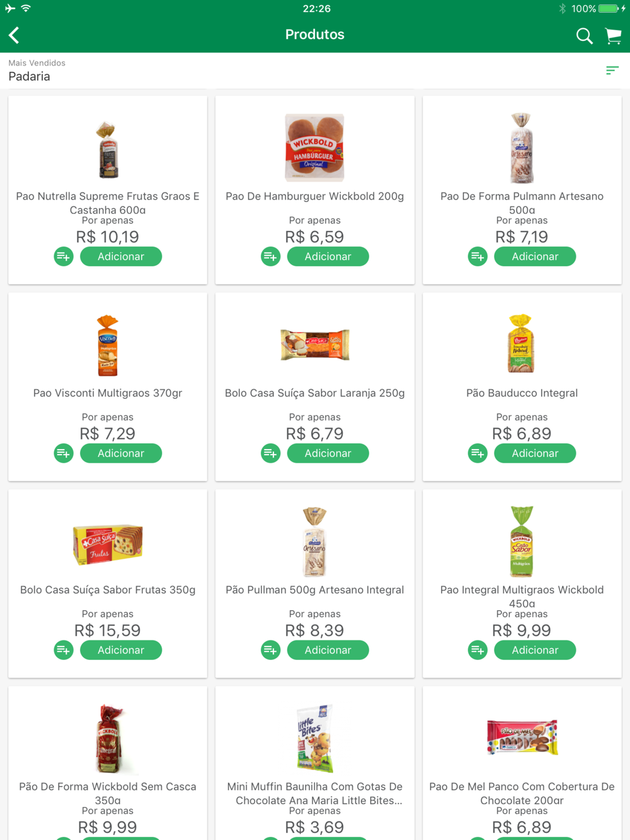Open the sort filter icon beside Padaria

pos(612,71)
